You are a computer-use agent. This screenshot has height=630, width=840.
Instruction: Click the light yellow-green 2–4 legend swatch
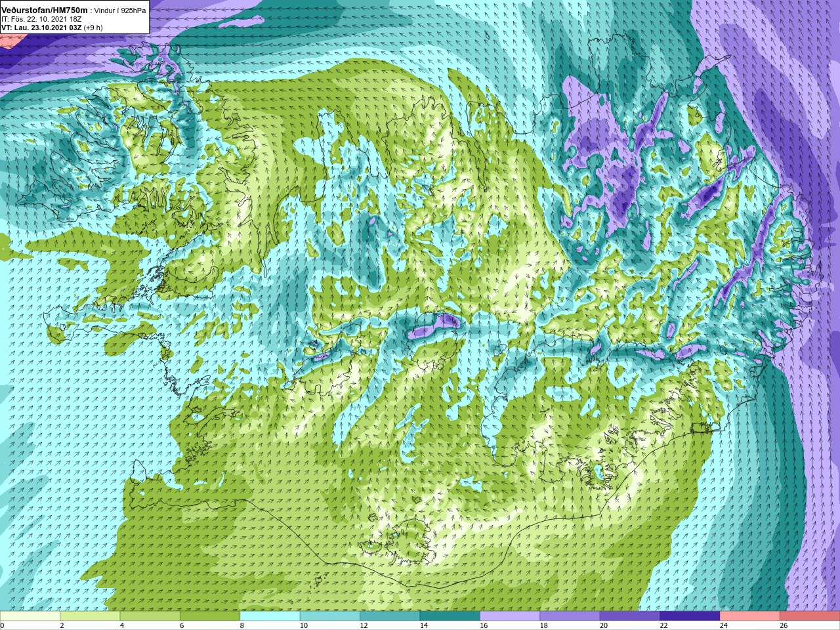pyautogui.click(x=90, y=616)
